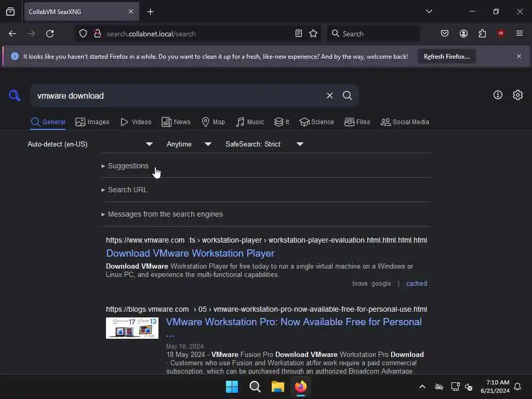
Task: Select the General category tab
Action: tap(48, 122)
